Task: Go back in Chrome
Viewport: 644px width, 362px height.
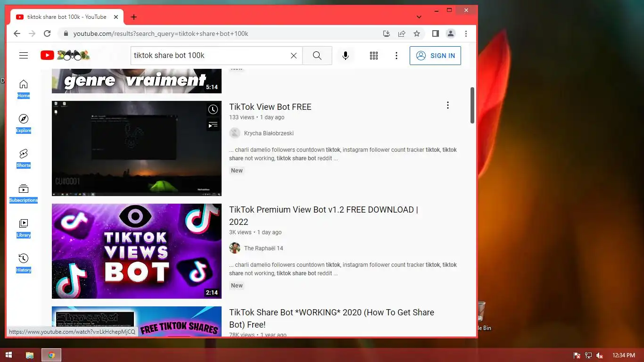Action: (17, 33)
